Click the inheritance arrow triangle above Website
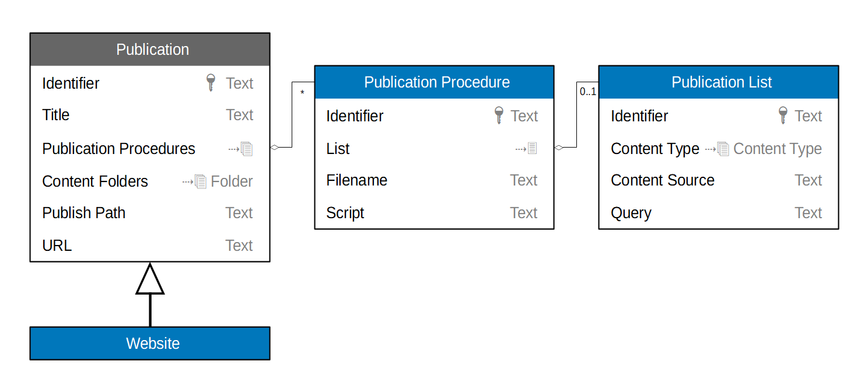 (150, 279)
